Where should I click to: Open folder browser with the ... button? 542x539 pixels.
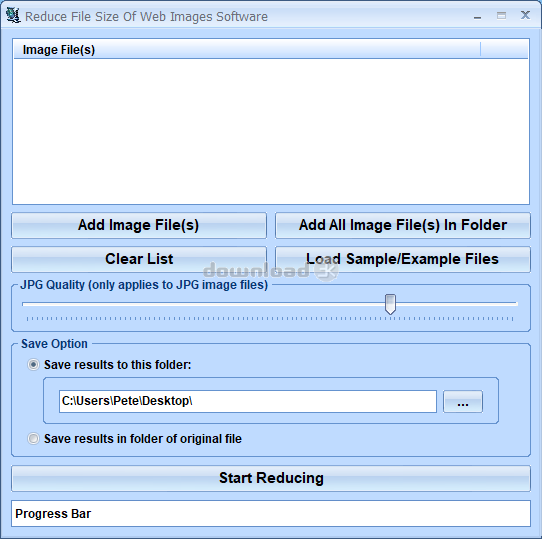(463, 401)
